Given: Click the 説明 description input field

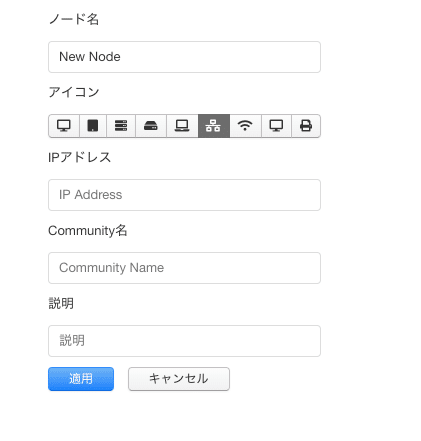Looking at the screenshot, I should click(x=184, y=341).
